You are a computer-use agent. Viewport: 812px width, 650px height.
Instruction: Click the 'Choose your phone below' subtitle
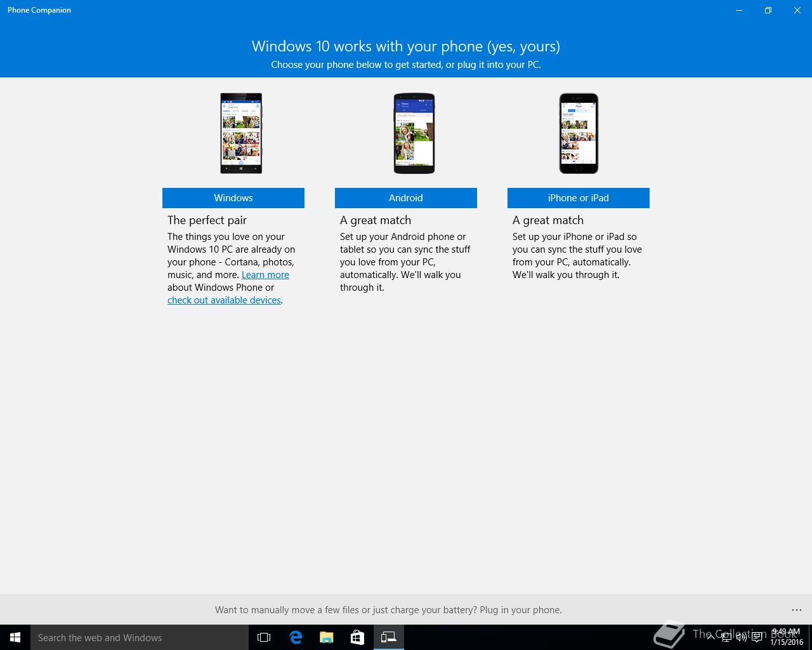tap(406, 65)
